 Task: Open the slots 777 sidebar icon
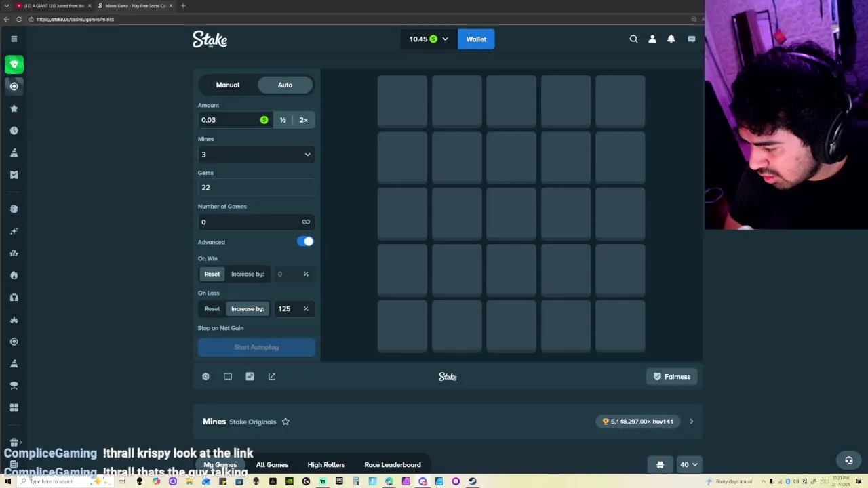coord(14,253)
